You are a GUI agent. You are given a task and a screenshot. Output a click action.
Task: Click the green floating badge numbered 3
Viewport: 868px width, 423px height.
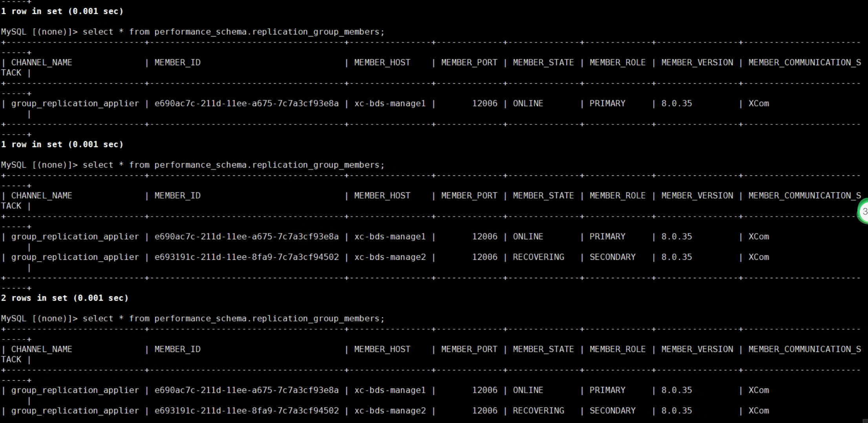864,212
